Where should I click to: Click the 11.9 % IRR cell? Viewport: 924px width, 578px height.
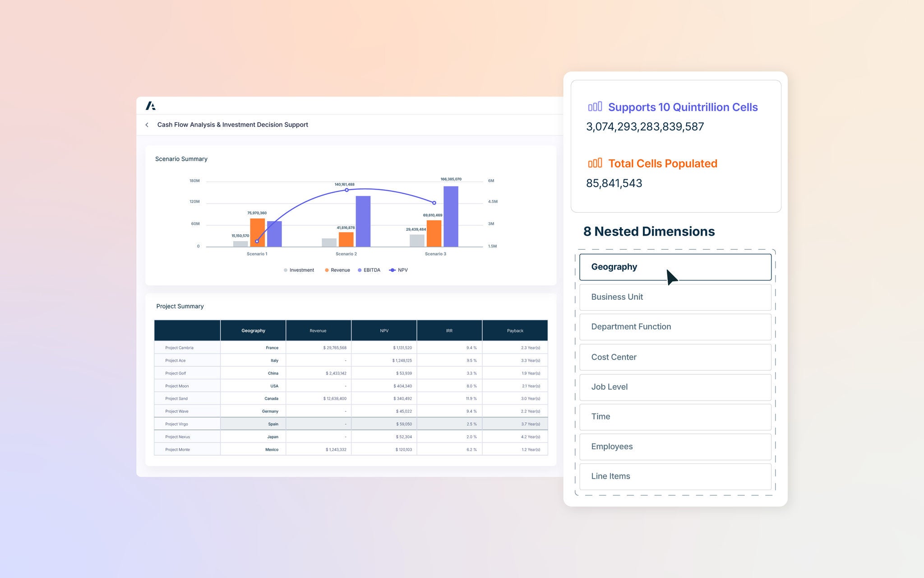[449, 399]
